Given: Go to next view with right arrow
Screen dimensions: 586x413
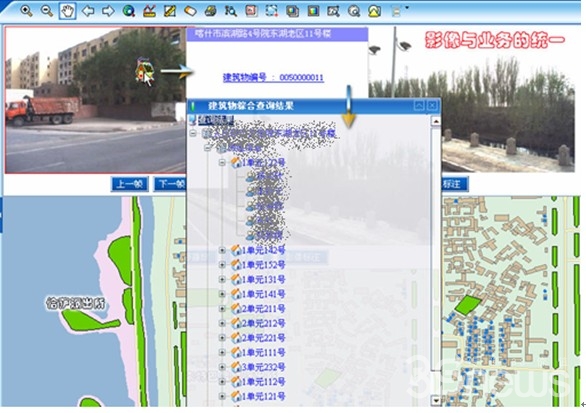Looking at the screenshot, I should pos(108,11).
